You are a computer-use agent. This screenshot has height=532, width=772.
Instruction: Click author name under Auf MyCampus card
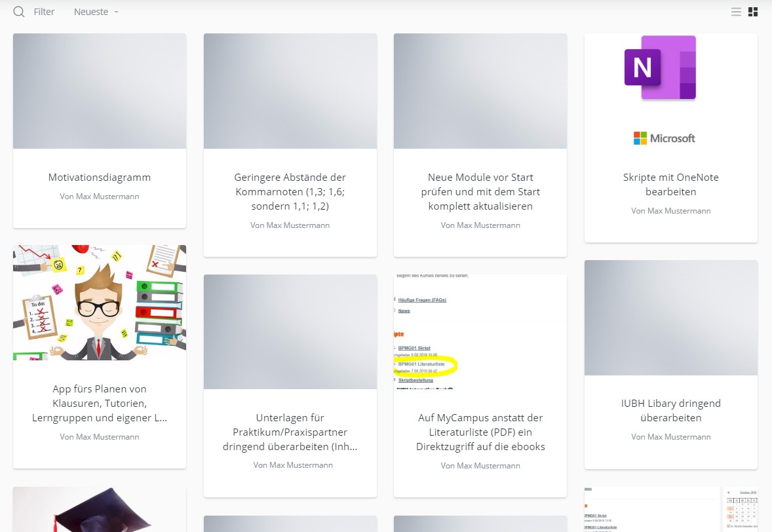[x=480, y=466]
